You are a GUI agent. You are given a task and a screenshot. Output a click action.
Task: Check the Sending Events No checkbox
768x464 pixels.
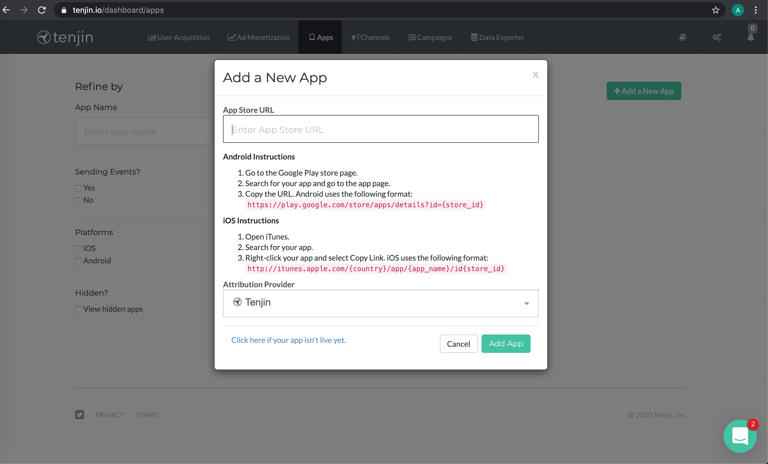click(78, 200)
